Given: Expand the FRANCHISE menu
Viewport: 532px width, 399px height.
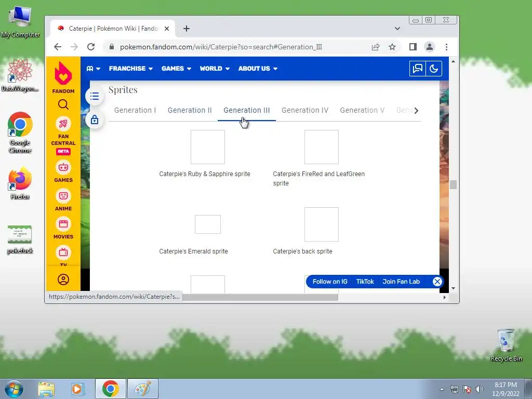Looking at the screenshot, I should click(x=130, y=69).
